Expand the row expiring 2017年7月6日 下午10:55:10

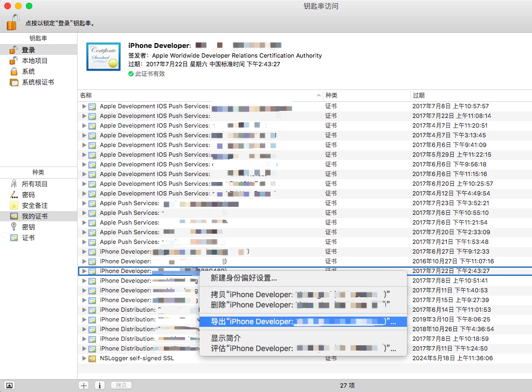tap(84, 213)
